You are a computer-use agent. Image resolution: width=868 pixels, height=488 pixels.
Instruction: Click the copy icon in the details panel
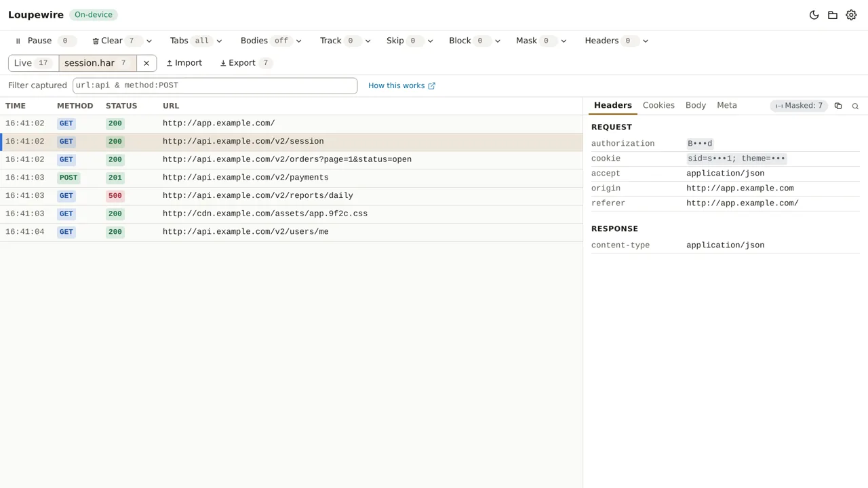pos(838,106)
